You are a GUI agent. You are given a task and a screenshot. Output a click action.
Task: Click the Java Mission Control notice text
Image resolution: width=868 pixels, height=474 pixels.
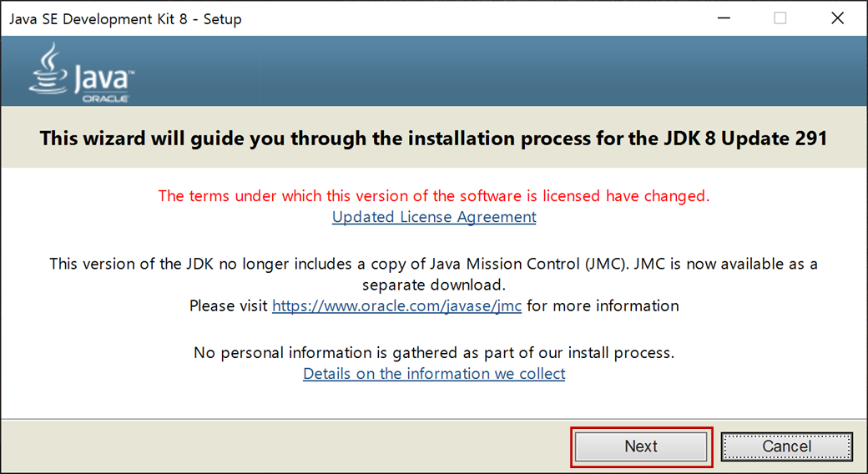[x=434, y=274]
